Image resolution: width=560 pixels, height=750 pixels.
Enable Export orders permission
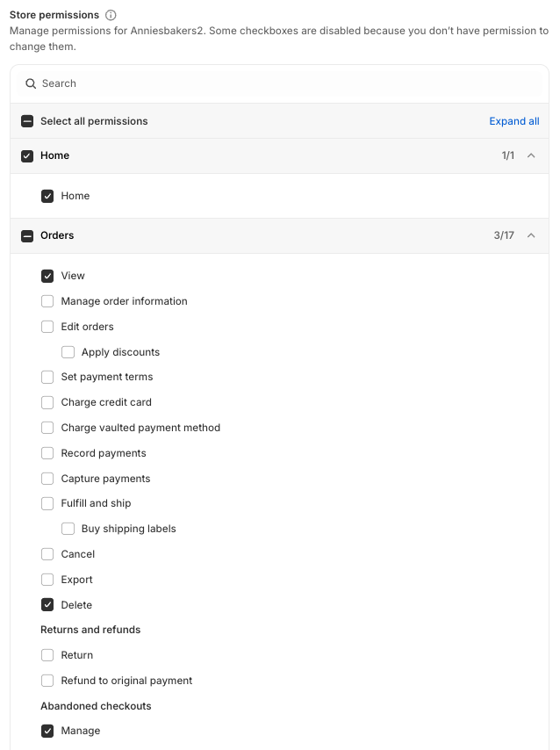47,580
